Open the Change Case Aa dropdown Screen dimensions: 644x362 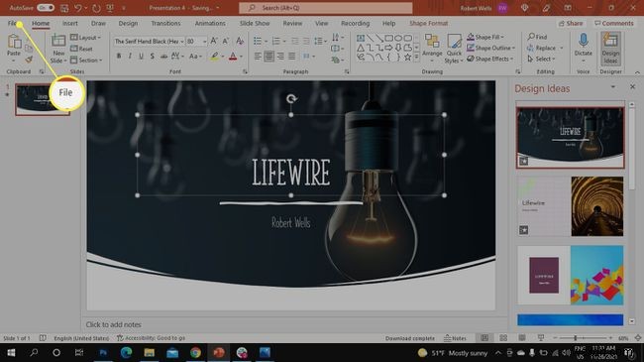point(194,57)
